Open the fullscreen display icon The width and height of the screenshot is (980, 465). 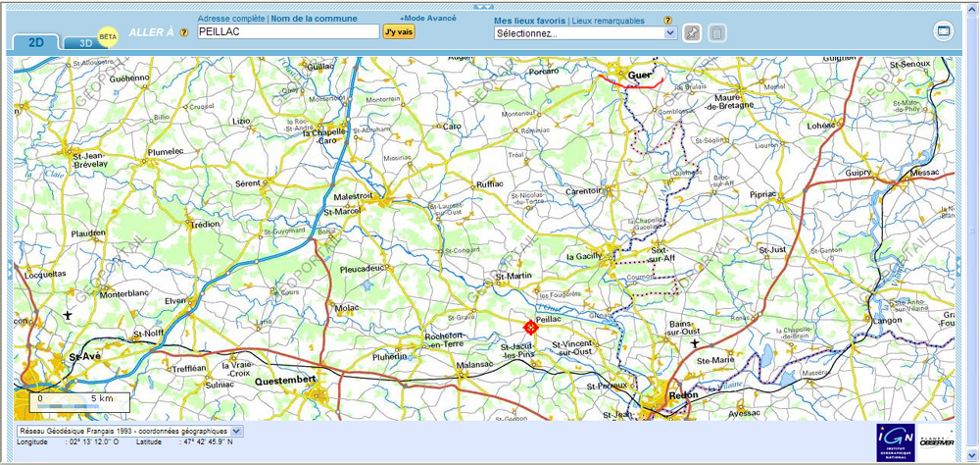coord(943,31)
